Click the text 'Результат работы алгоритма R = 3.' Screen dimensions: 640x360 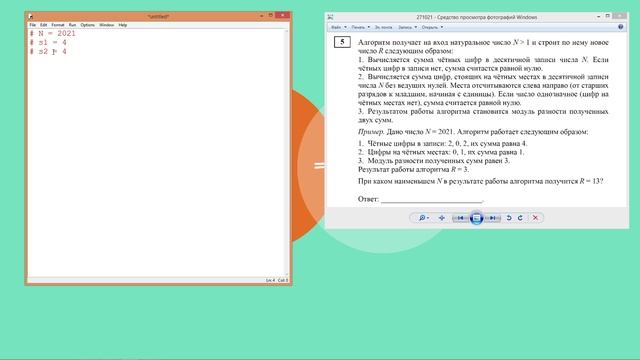point(413,169)
